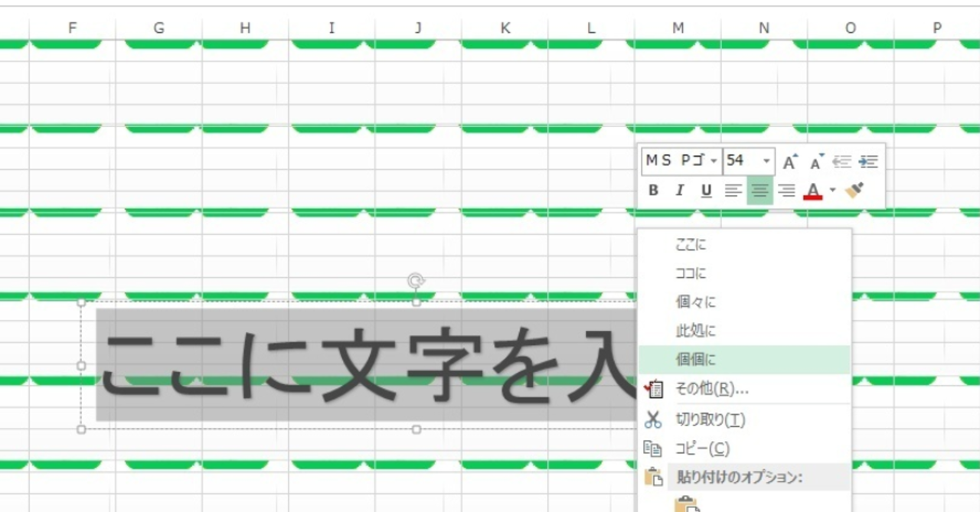Toggle italic formatting in mini toolbar
The width and height of the screenshot is (980, 512).
pyautogui.click(x=679, y=191)
